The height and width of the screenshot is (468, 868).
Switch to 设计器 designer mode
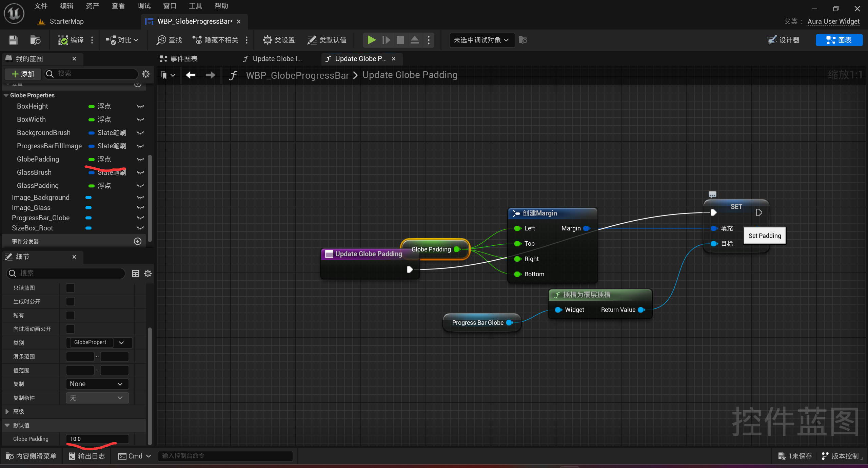coord(783,40)
